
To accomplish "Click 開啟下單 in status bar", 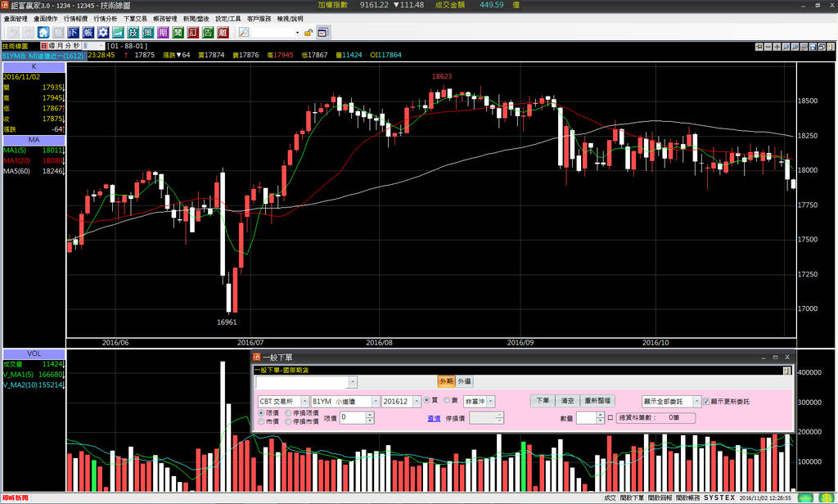I will point(632,498).
